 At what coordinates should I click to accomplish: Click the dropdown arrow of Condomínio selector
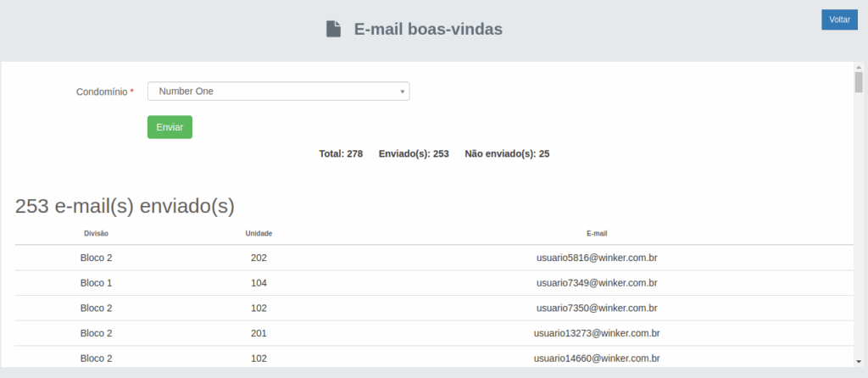(x=403, y=92)
